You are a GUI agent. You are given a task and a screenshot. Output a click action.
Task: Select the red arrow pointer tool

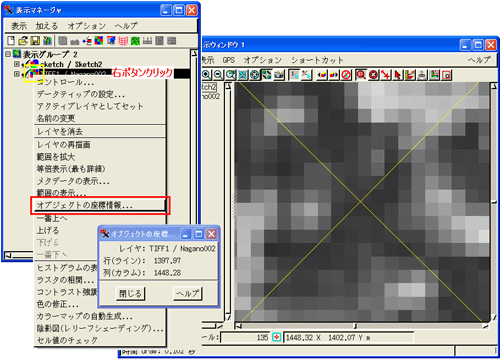(397, 75)
